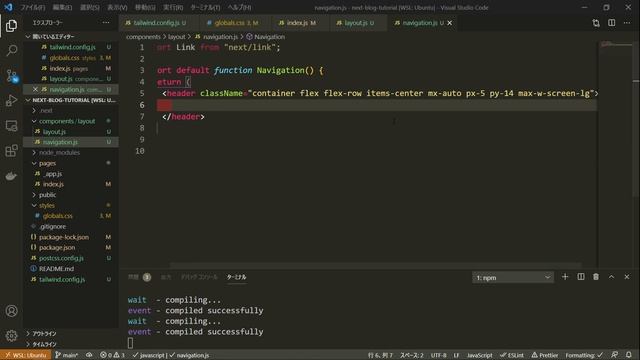Open the Remote Explorer view
Screen dimensions: 640x360
(11, 126)
